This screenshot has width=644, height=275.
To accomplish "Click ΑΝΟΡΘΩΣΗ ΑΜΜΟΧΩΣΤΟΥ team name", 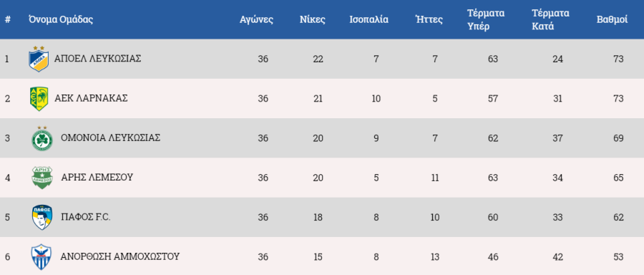I will [120, 257].
